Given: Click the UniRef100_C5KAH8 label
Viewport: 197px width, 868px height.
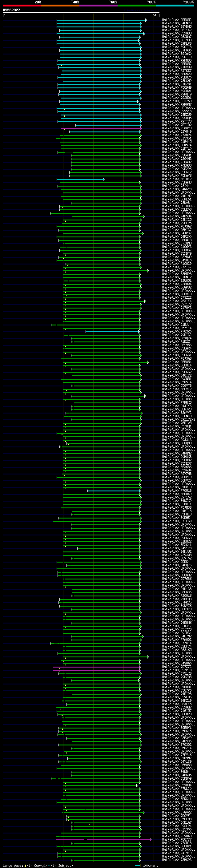Looking at the screenshot, I should click(177, 183).
